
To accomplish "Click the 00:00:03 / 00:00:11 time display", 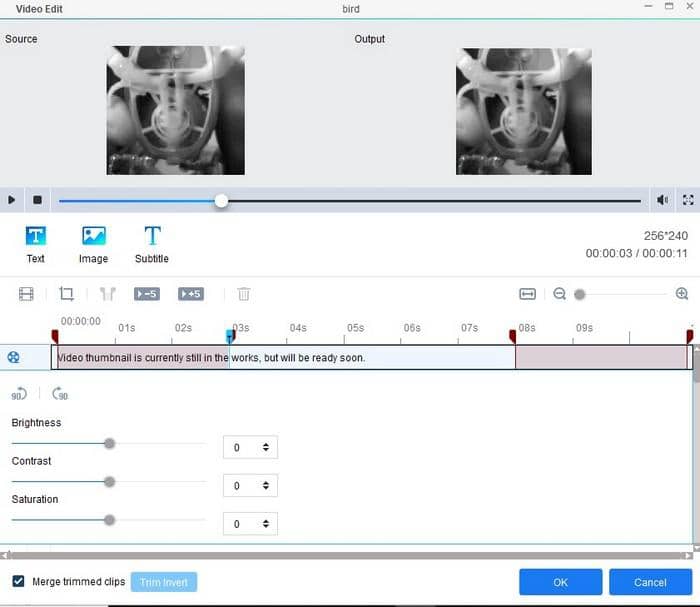I will click(x=636, y=254).
